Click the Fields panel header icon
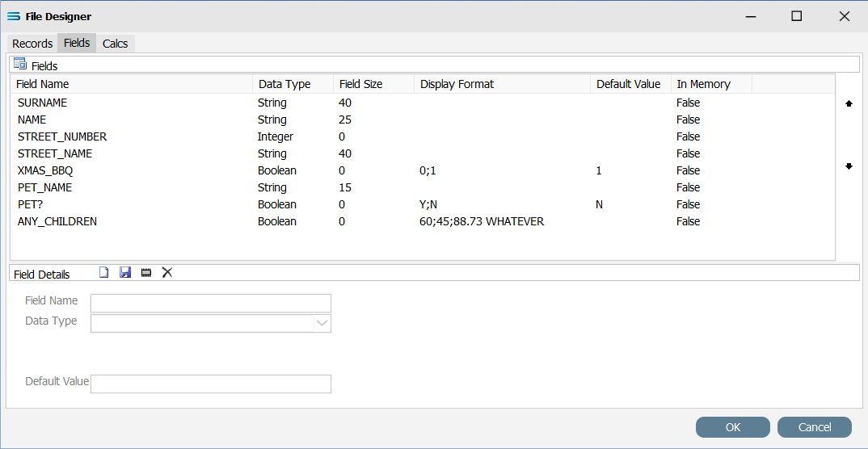 (20, 64)
